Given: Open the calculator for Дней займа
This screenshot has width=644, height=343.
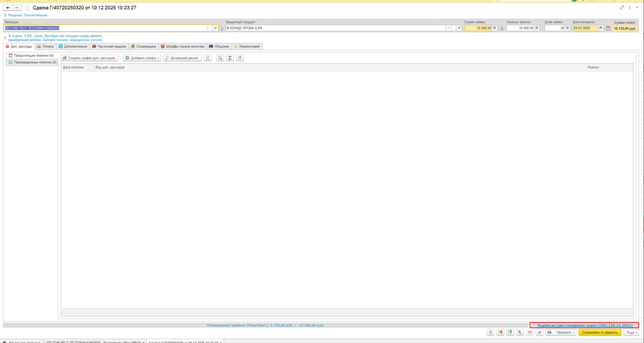Looking at the screenshot, I should [x=567, y=28].
